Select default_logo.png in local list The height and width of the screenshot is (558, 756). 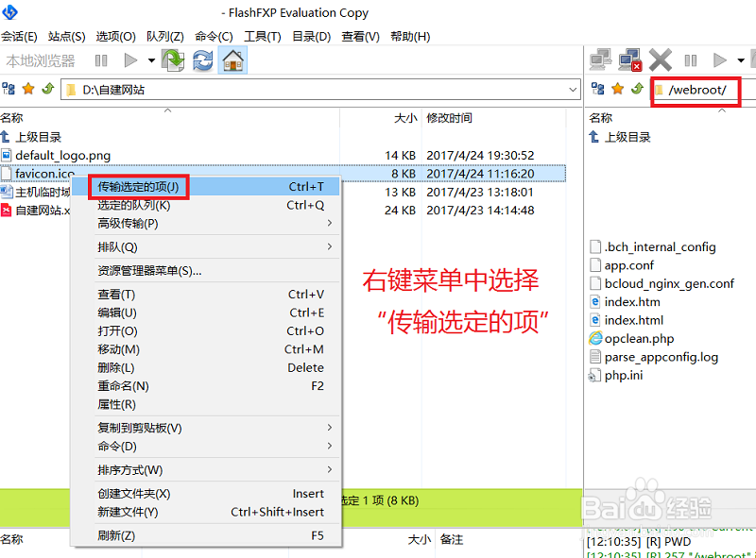click(x=62, y=155)
